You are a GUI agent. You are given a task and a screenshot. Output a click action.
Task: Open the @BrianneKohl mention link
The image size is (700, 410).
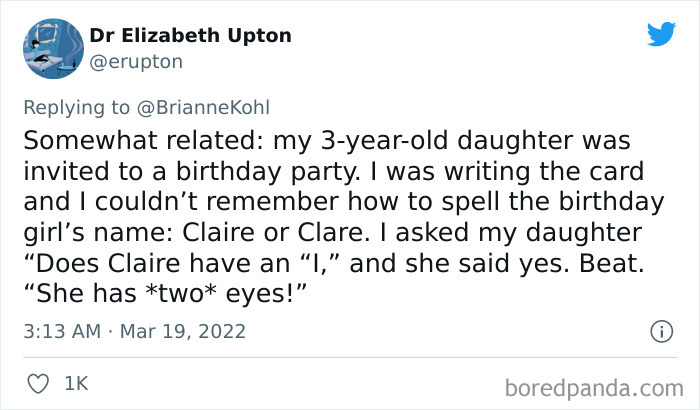point(203,108)
